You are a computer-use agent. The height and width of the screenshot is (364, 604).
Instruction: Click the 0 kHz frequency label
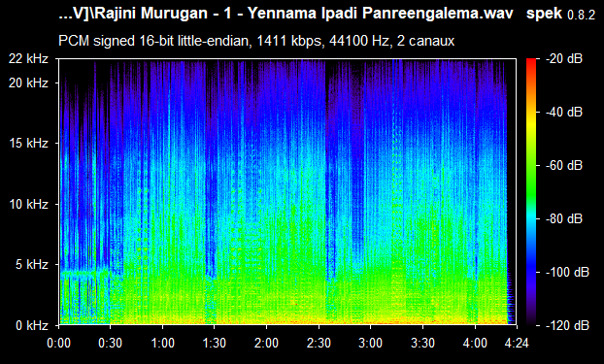32,325
